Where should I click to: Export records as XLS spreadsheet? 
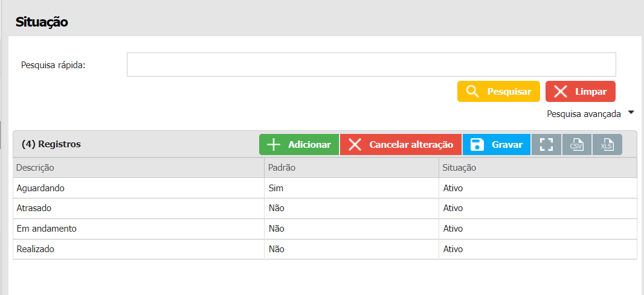coord(607,145)
